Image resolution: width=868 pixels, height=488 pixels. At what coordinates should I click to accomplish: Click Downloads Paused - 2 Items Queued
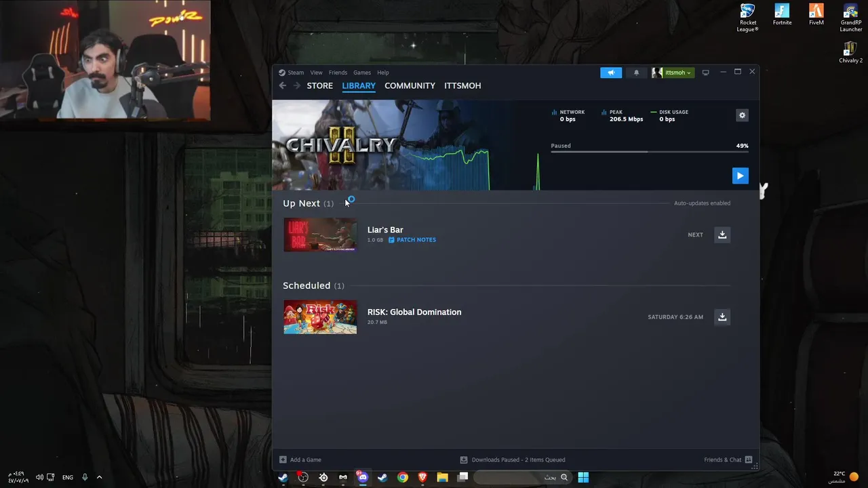pos(518,460)
